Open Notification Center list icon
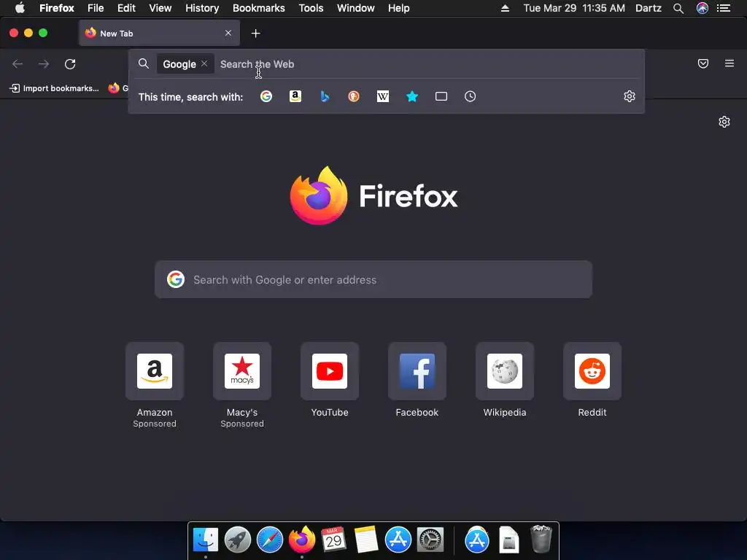Image resolution: width=747 pixels, height=560 pixels. coord(724,8)
